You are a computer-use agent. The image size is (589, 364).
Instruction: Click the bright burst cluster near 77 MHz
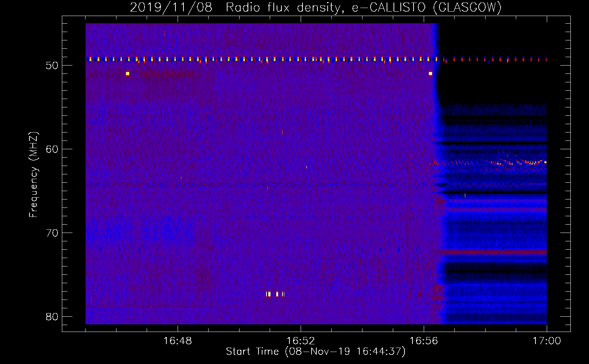click(x=275, y=294)
